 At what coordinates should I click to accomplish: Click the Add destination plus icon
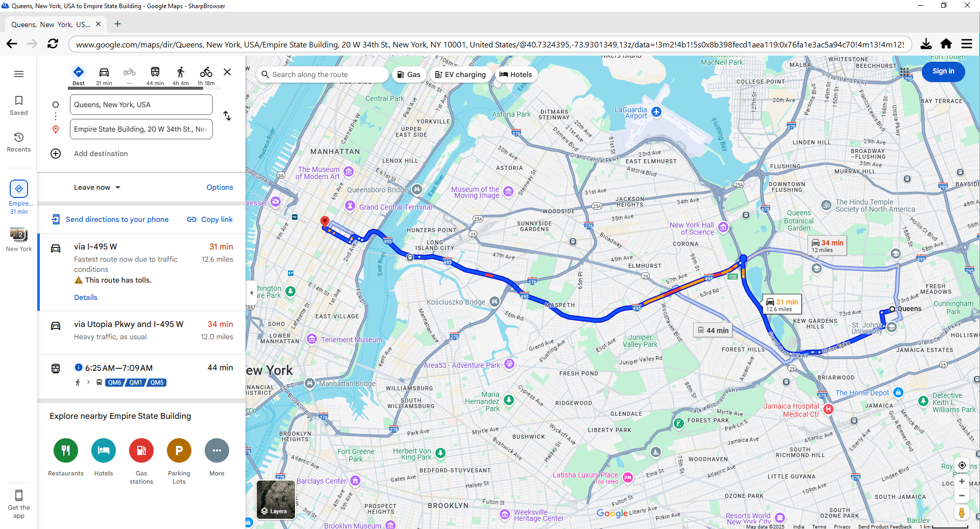(x=56, y=154)
